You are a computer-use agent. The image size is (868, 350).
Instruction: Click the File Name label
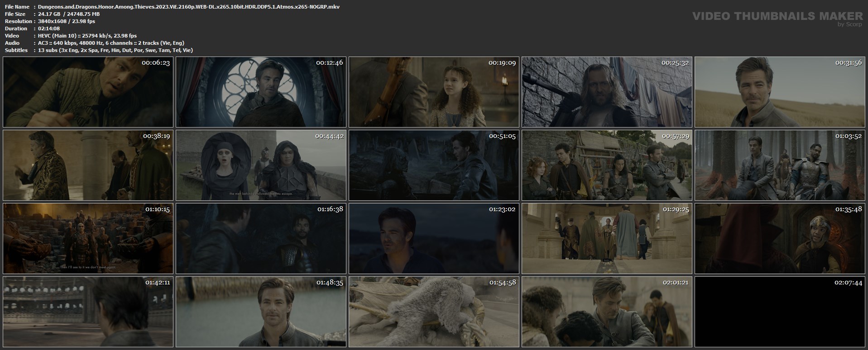click(17, 7)
